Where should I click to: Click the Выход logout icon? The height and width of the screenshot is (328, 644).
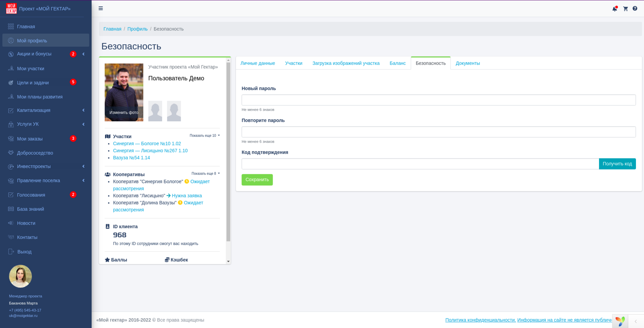click(x=11, y=251)
